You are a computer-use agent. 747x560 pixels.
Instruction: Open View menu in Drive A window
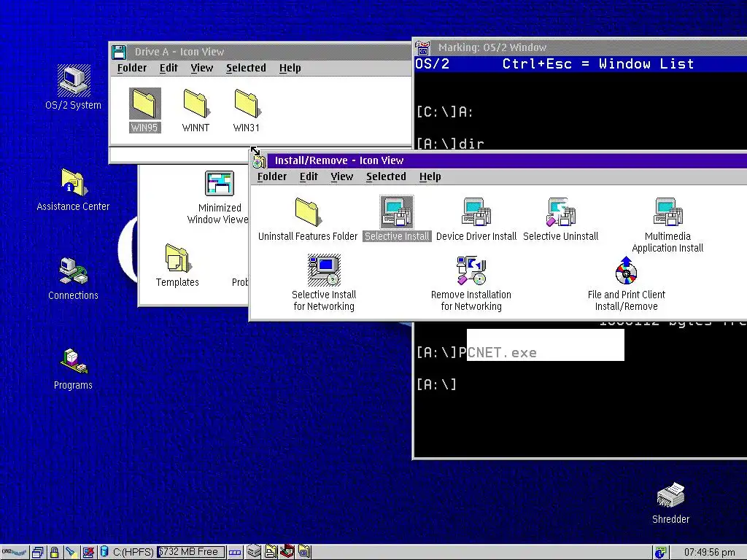202,68
